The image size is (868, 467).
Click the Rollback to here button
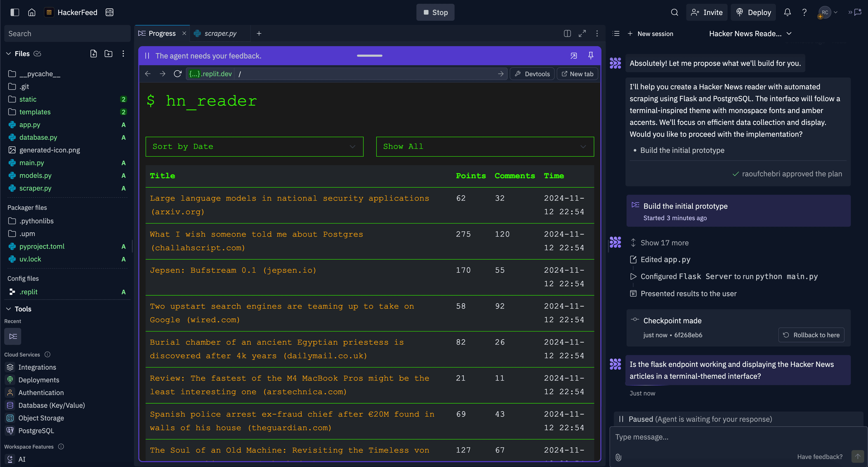click(x=811, y=335)
